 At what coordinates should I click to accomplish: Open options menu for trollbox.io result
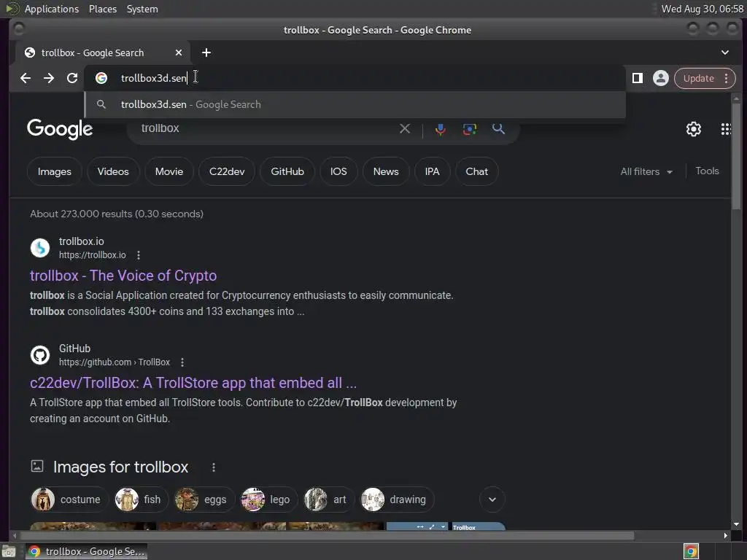[139, 255]
